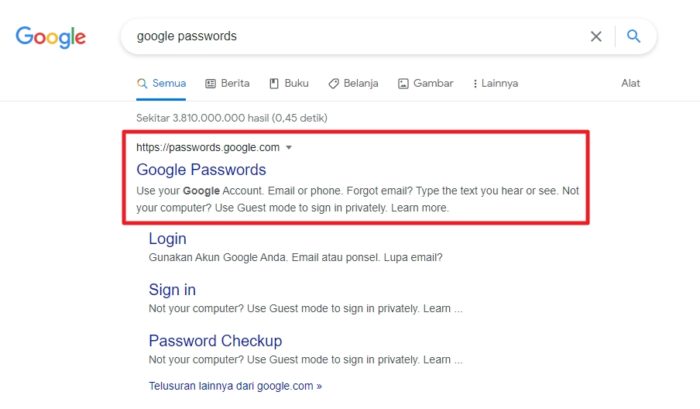Image resolution: width=700 pixels, height=409 pixels.
Task: Open the Login sitelink
Action: point(167,239)
